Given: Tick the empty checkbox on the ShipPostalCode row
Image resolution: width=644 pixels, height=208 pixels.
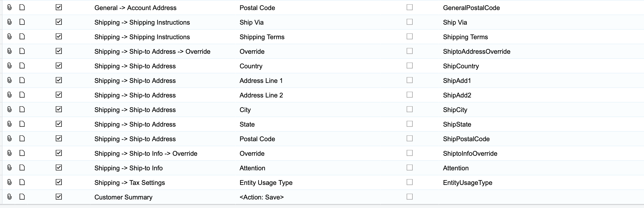Looking at the screenshot, I should point(410,138).
